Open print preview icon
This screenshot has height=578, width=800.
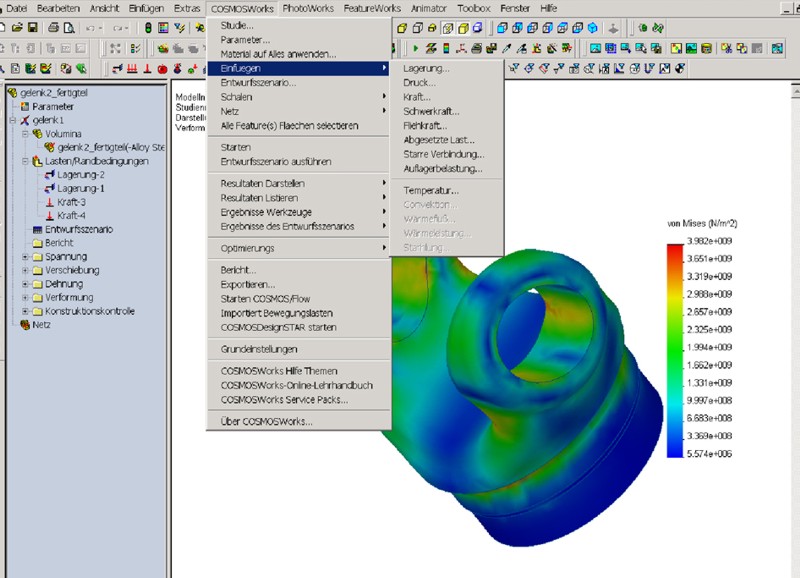pyautogui.click(x=68, y=28)
